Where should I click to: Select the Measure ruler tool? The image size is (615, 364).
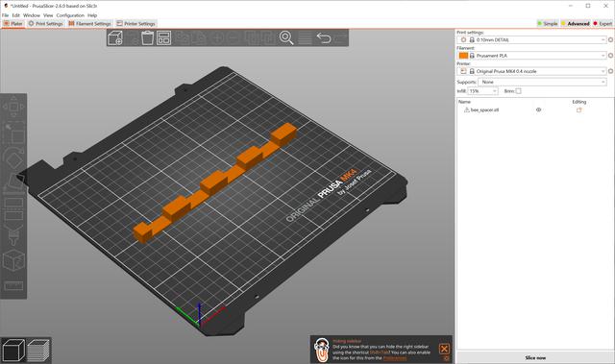(13, 285)
